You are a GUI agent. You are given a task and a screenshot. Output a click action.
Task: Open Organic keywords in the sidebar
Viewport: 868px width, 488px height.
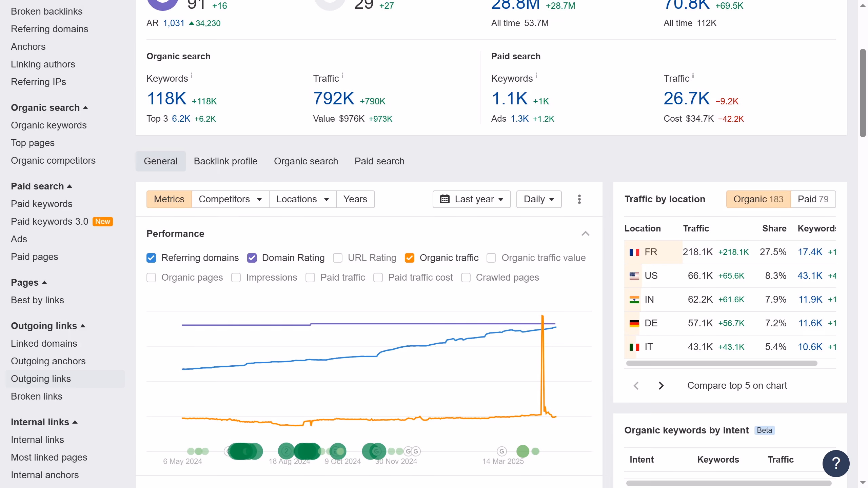pos(49,125)
